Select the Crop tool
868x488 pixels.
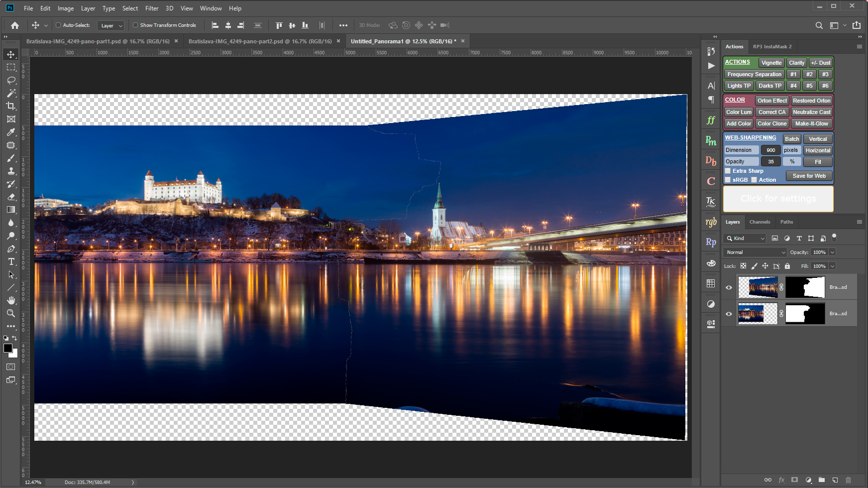pyautogui.click(x=11, y=106)
